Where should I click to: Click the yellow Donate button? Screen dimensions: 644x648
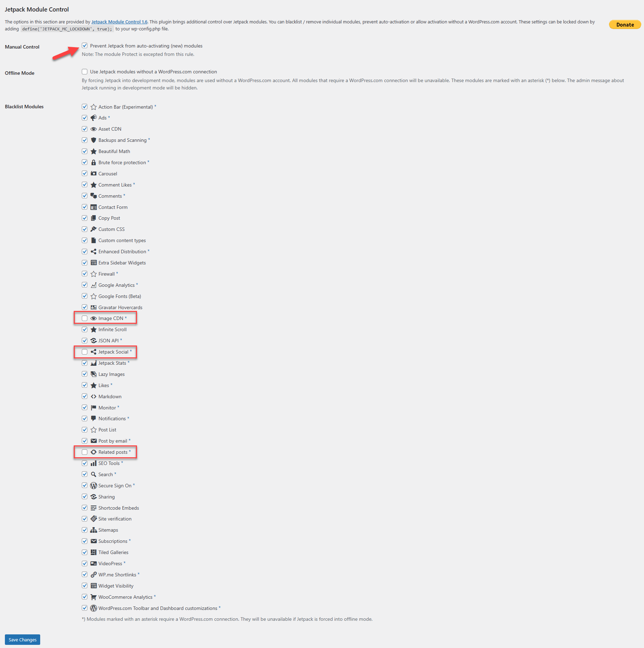point(625,24)
